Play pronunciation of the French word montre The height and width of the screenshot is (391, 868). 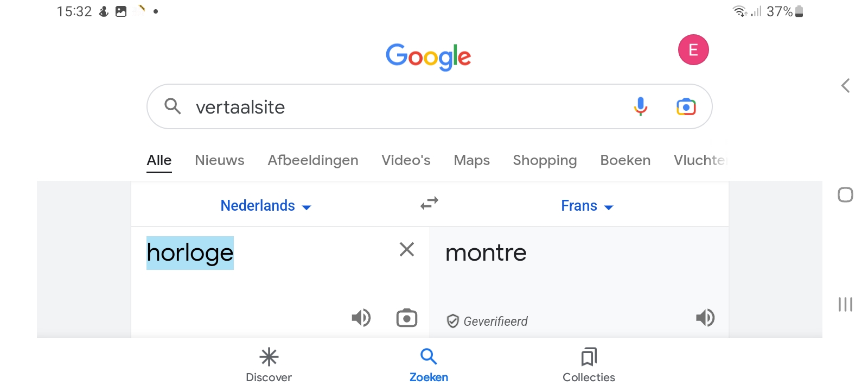[x=705, y=318]
